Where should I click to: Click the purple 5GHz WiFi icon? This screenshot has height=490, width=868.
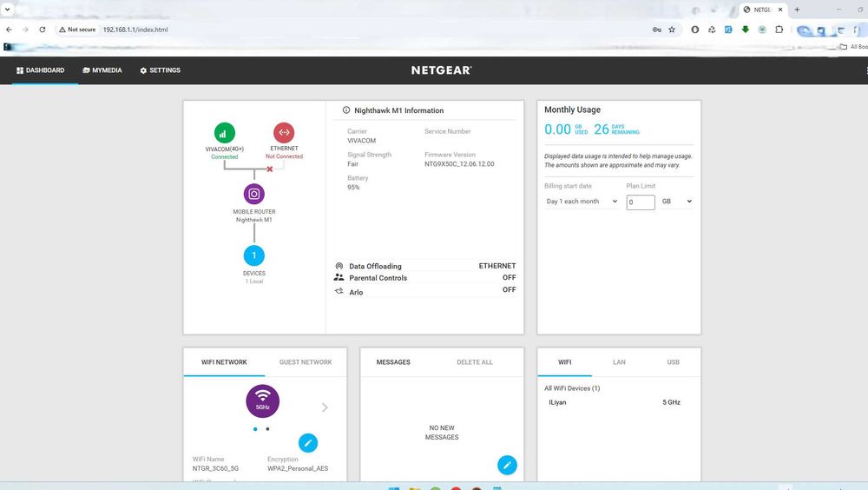coord(262,401)
